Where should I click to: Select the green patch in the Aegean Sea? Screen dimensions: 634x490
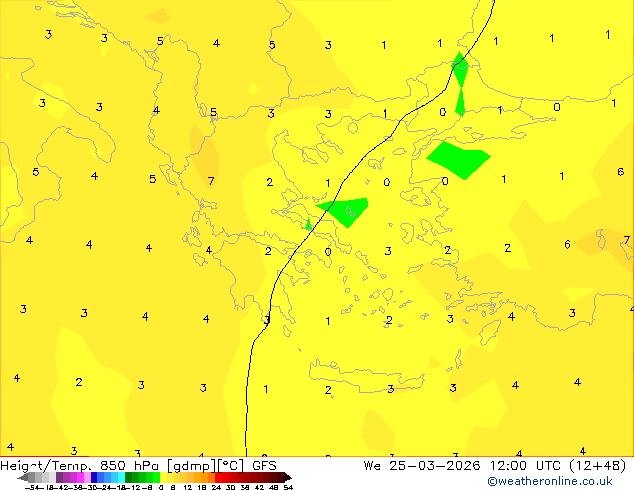tap(344, 211)
